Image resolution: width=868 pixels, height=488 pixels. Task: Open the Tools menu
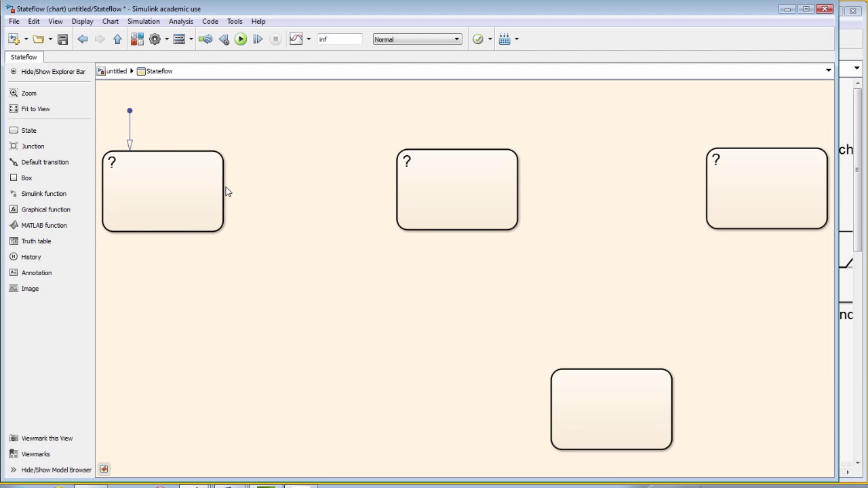[x=235, y=21]
